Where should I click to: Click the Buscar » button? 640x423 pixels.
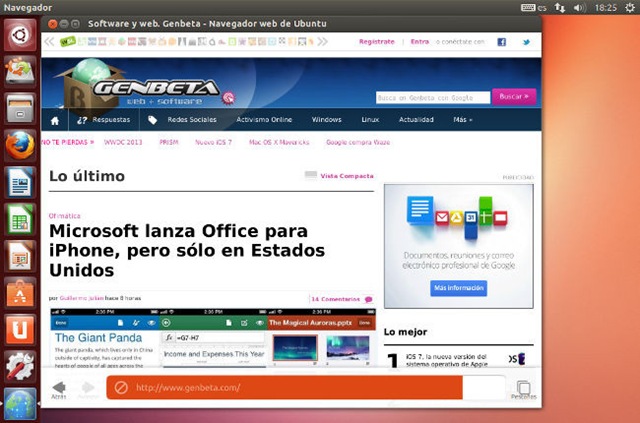[514, 97]
